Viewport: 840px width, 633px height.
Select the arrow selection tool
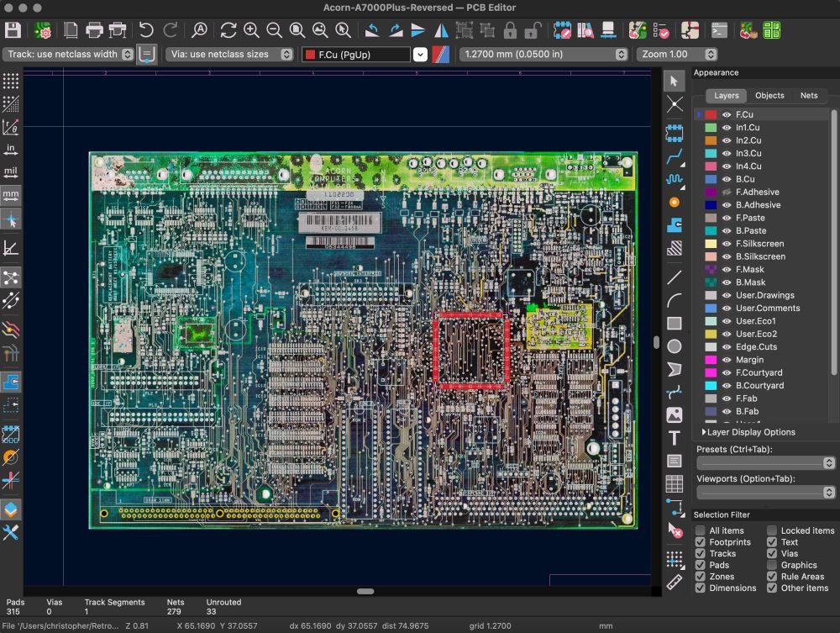674,81
